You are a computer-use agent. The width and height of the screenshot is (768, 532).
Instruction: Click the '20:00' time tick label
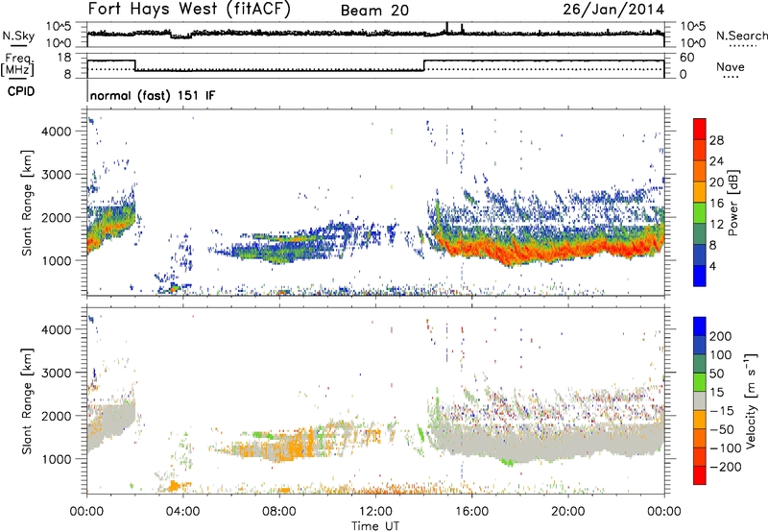pyautogui.click(x=567, y=512)
